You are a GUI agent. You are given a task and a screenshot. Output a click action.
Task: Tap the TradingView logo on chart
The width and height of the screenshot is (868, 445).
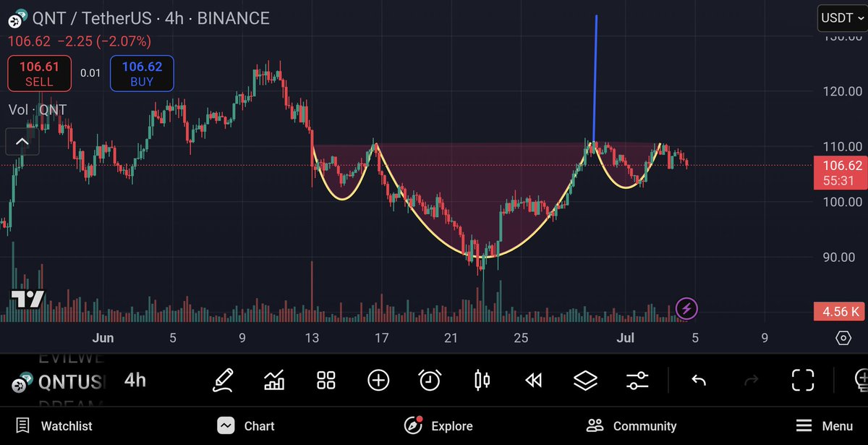pyautogui.click(x=27, y=298)
